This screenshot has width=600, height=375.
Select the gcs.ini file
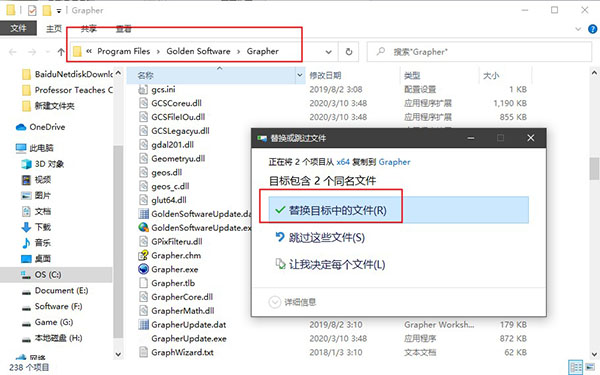163,89
